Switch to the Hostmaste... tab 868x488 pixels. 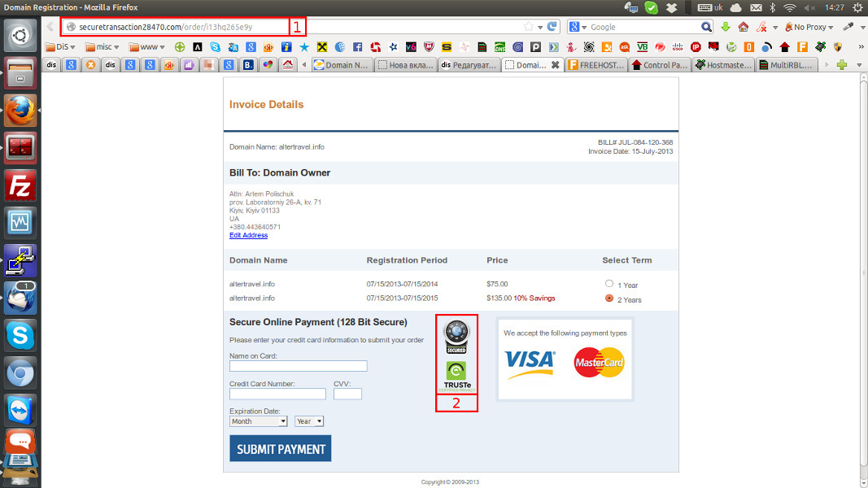tap(723, 65)
